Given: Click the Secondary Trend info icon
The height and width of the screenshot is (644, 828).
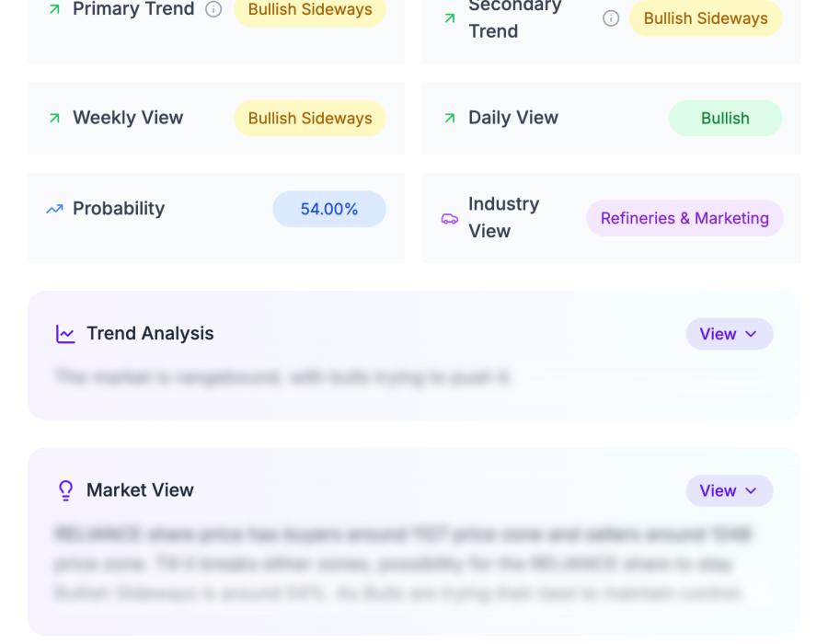Looking at the screenshot, I should pos(611,18).
